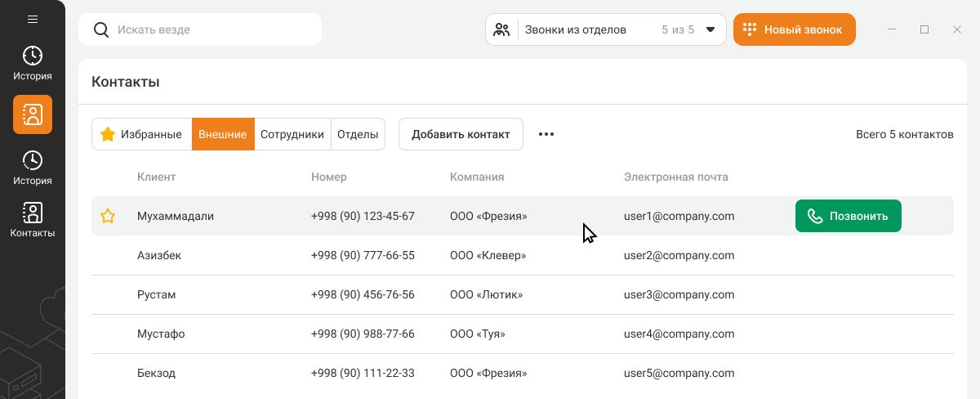This screenshot has height=399, width=980.
Task: Click the department group people icon
Action: coord(502,29)
